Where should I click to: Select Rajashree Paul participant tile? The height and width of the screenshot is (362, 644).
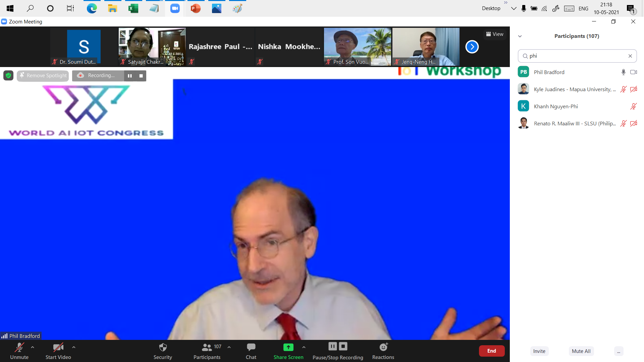[221, 47]
